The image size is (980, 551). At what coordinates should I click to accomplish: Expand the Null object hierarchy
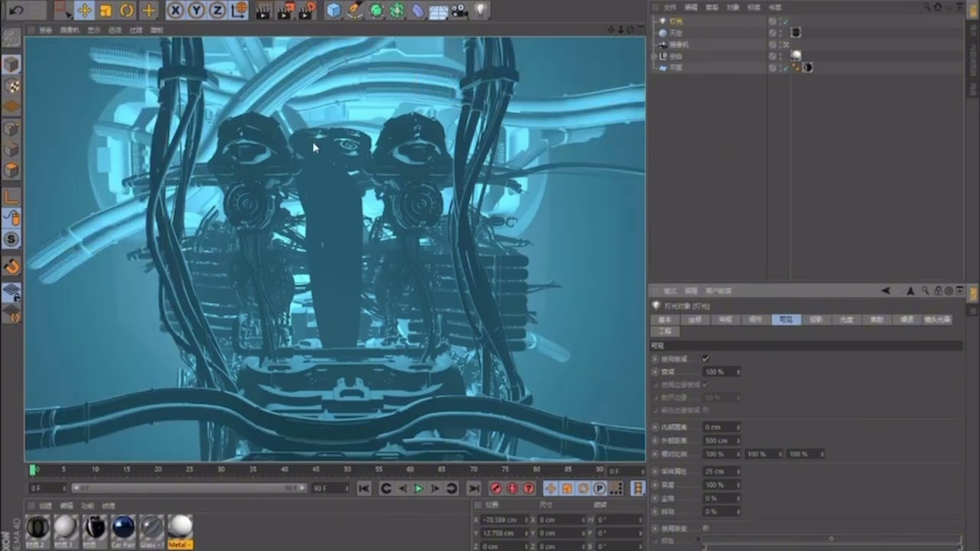[x=653, y=57]
